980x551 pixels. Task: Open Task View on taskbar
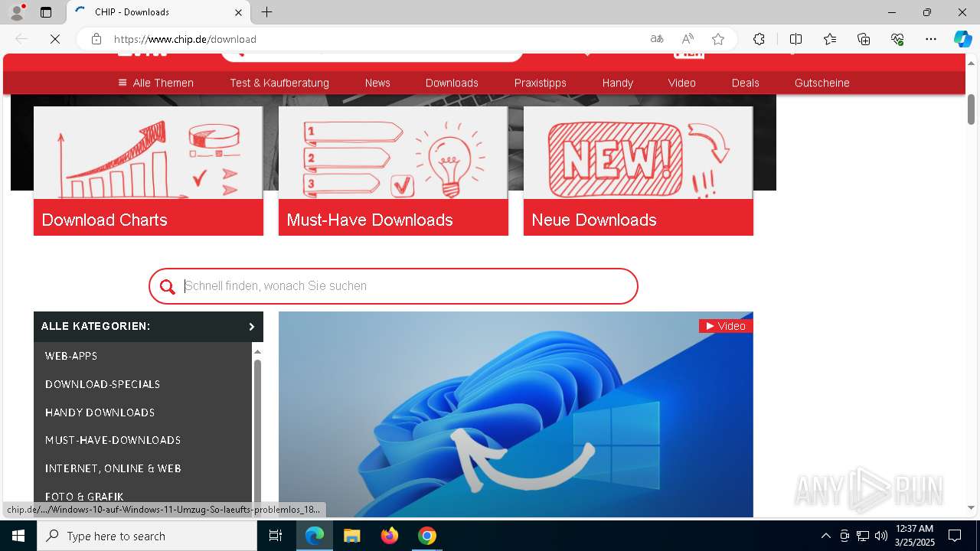click(x=276, y=536)
